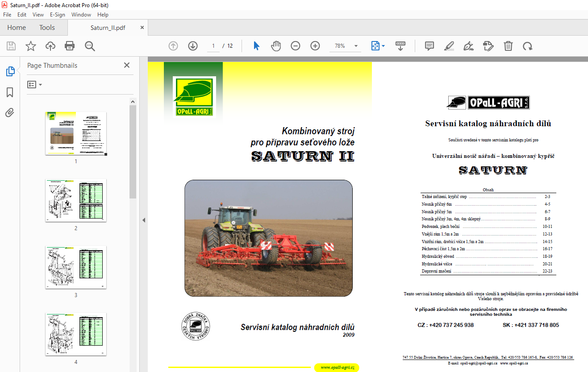Open Page Thumbnails sidebar icon

point(10,71)
